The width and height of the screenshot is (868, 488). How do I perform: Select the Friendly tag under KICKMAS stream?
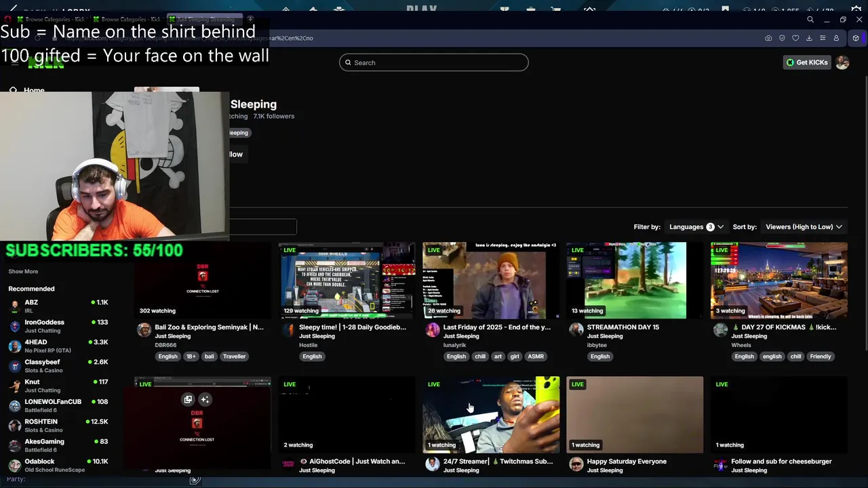pos(820,357)
